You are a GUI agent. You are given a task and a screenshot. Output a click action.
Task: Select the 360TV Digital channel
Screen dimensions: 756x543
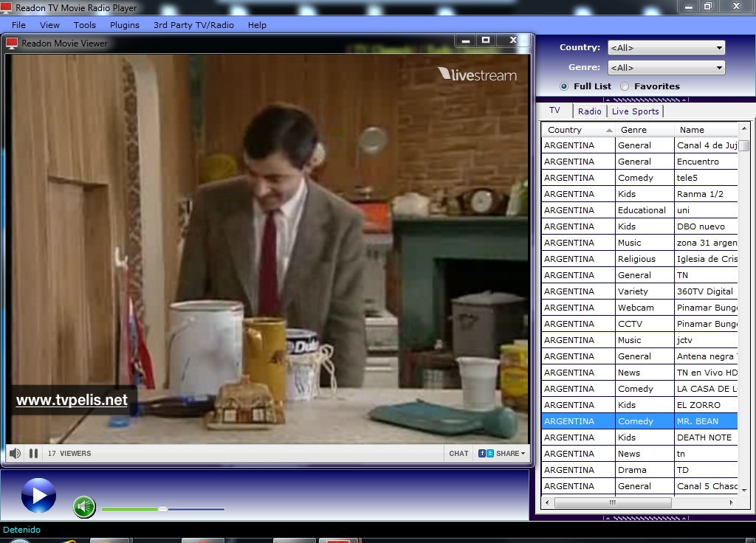point(639,291)
